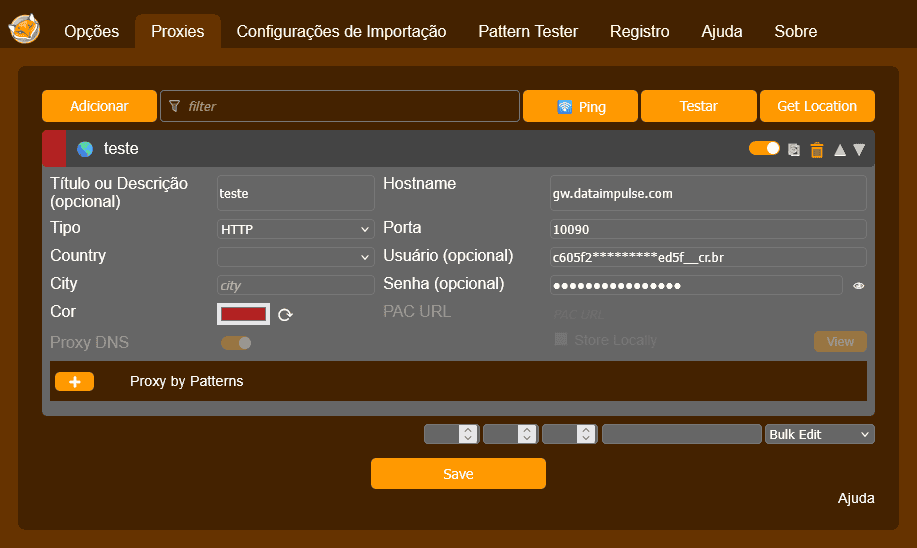Open the Bulk Edit dropdown
The width and height of the screenshot is (917, 548).
point(819,434)
